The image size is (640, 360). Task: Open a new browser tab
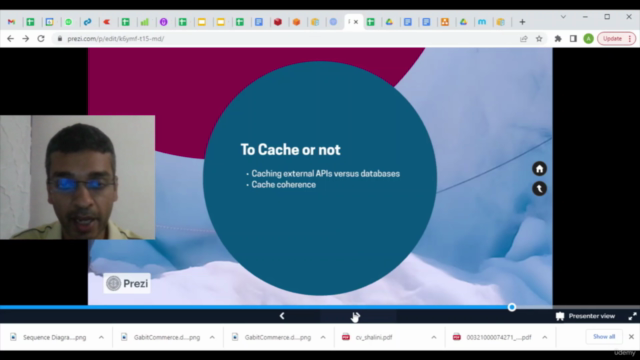coord(522,22)
